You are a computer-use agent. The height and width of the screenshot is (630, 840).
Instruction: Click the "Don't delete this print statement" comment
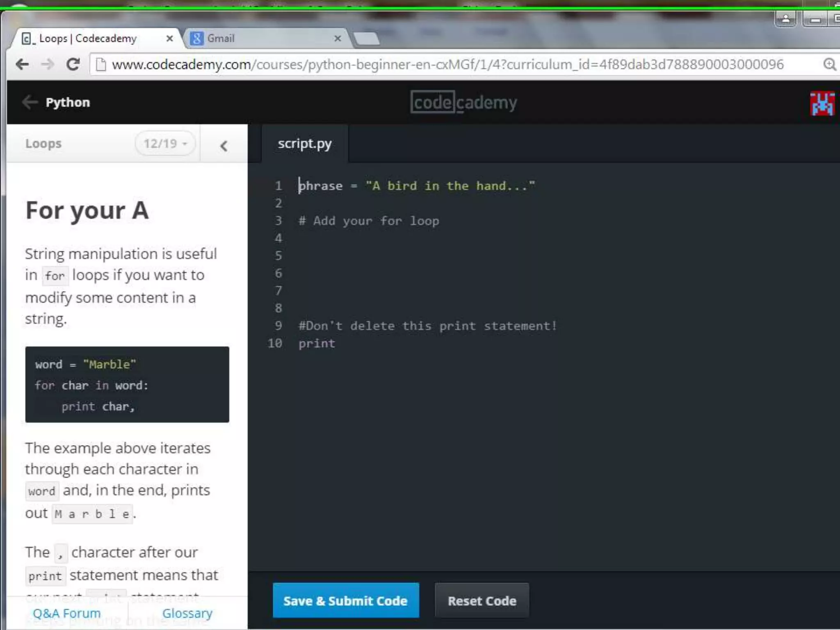click(427, 326)
